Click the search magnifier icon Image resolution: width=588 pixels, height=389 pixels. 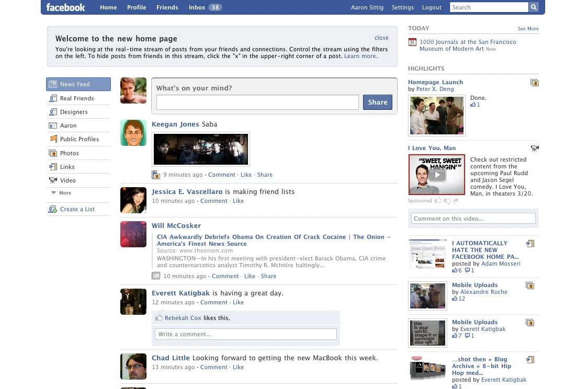click(534, 7)
